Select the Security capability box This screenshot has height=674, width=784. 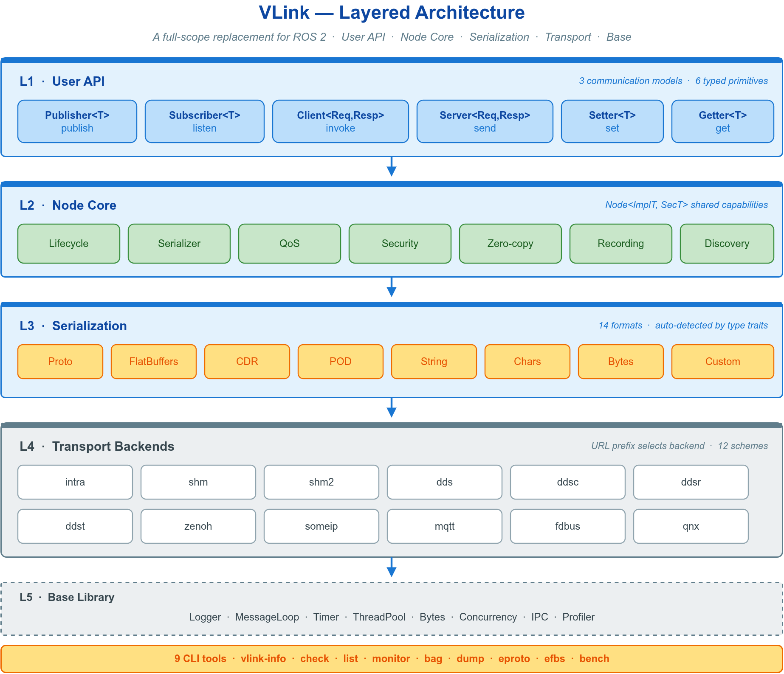coord(400,244)
